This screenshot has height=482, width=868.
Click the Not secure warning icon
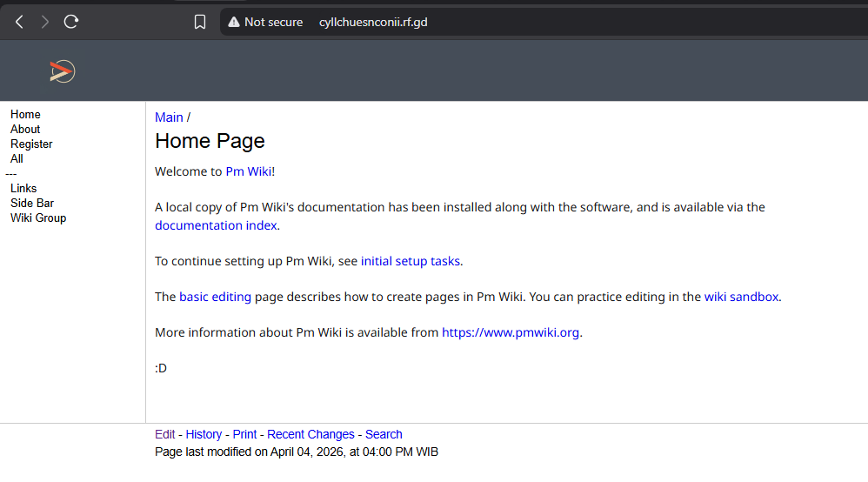[234, 22]
